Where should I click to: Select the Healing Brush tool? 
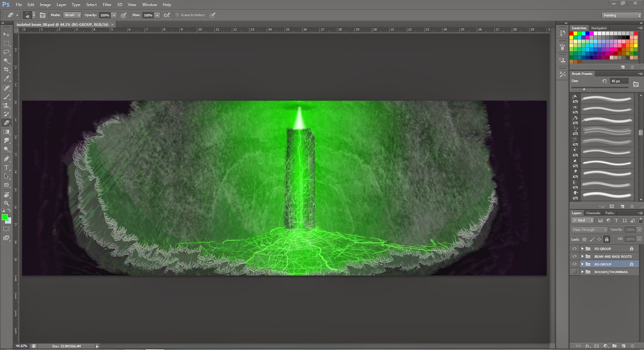6,88
